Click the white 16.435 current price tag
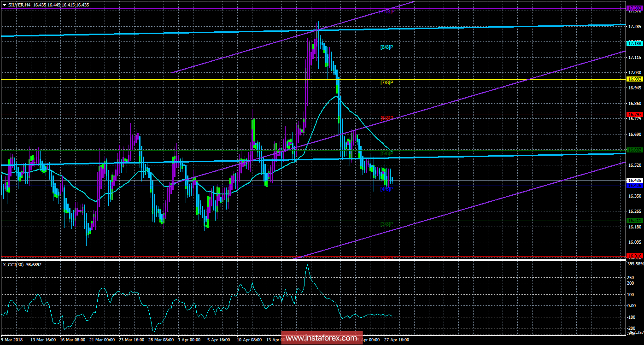 point(634,181)
